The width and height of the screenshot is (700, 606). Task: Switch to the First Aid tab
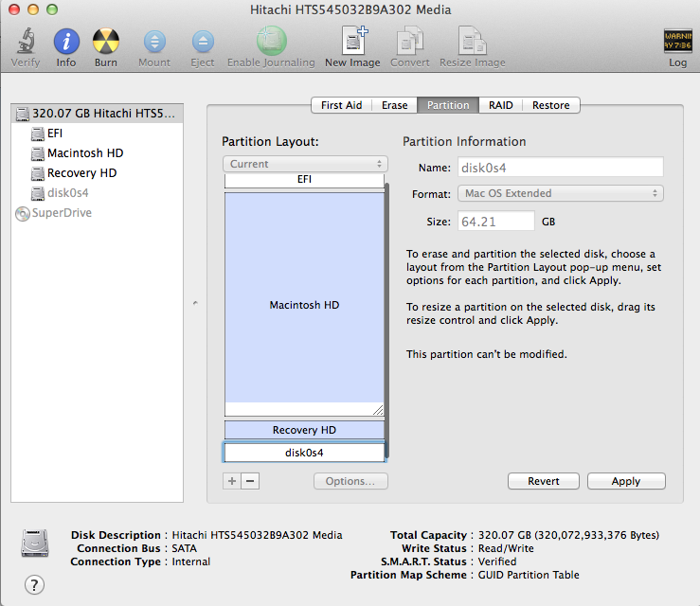342,105
